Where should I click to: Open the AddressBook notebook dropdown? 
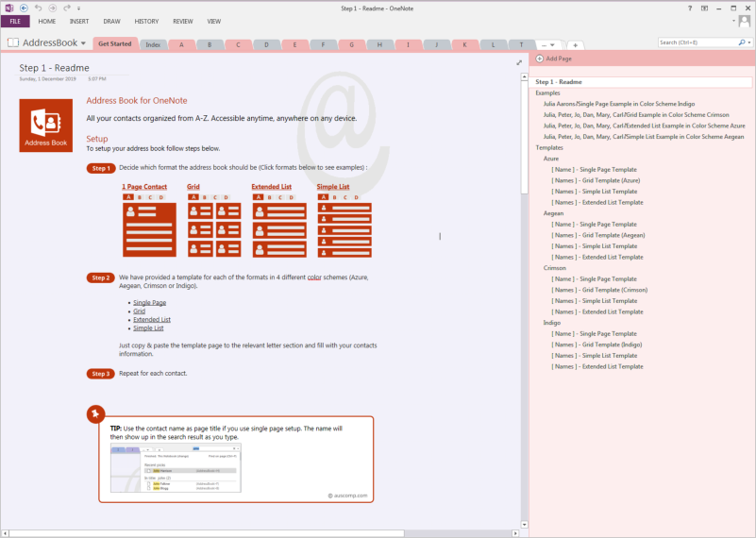pyautogui.click(x=83, y=42)
